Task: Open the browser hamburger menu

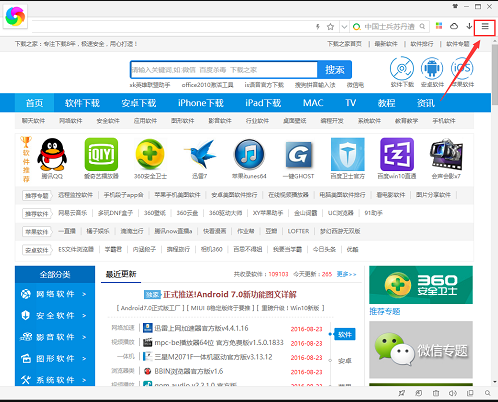Action: coord(485,26)
